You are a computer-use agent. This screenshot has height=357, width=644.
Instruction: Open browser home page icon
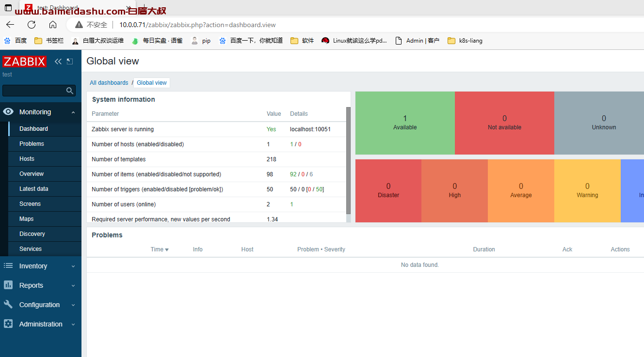[53, 25]
